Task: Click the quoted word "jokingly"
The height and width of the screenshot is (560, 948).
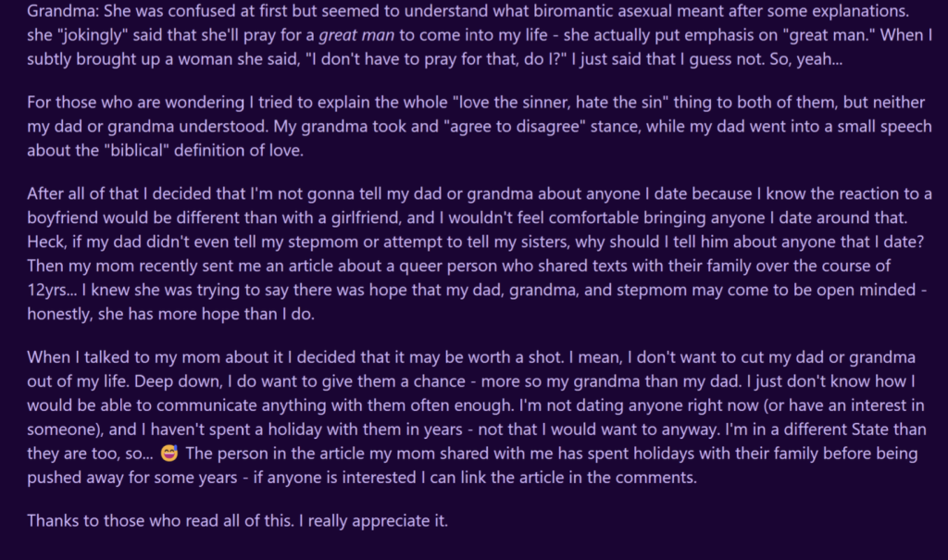Action: (94, 35)
